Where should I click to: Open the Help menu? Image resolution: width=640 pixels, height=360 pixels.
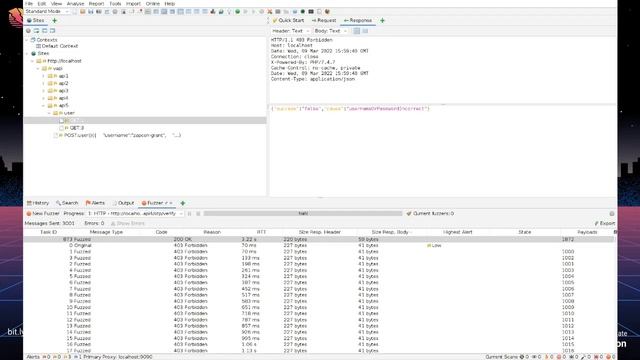click(x=170, y=4)
